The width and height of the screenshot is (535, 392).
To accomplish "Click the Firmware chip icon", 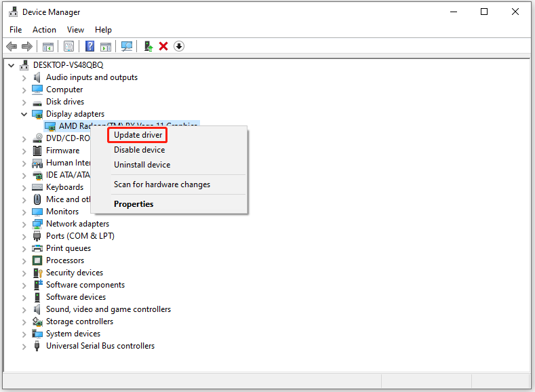I will [x=37, y=151].
